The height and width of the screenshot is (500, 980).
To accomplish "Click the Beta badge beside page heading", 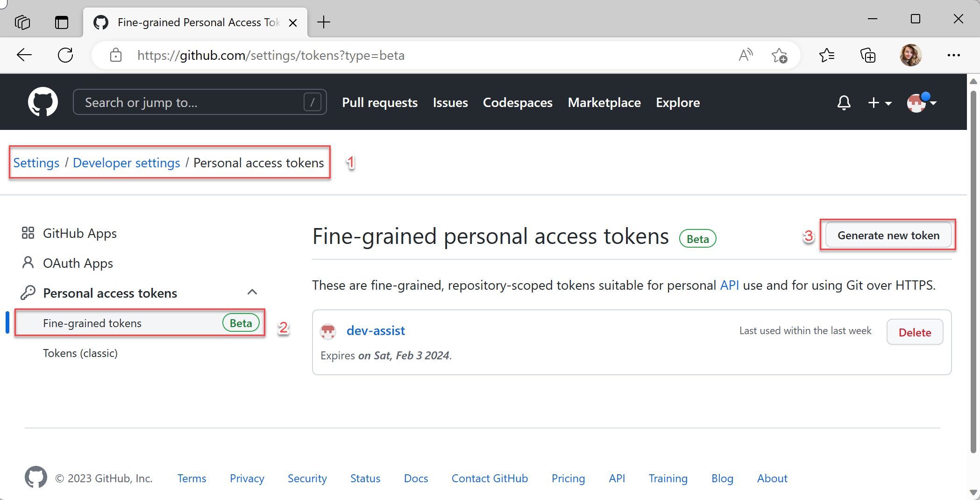I will click(697, 238).
